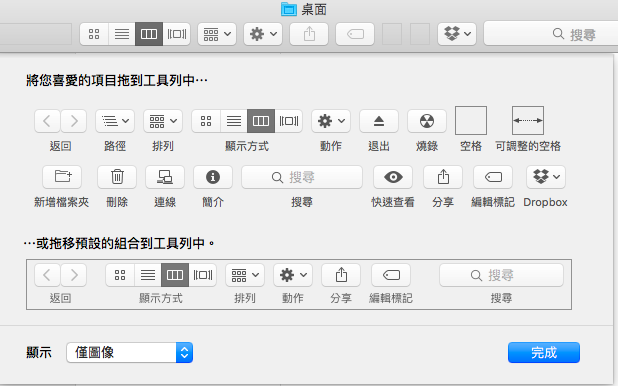Click the 新增檔案夾 new folder icon
This screenshot has width=618, height=386.
pyautogui.click(x=62, y=177)
